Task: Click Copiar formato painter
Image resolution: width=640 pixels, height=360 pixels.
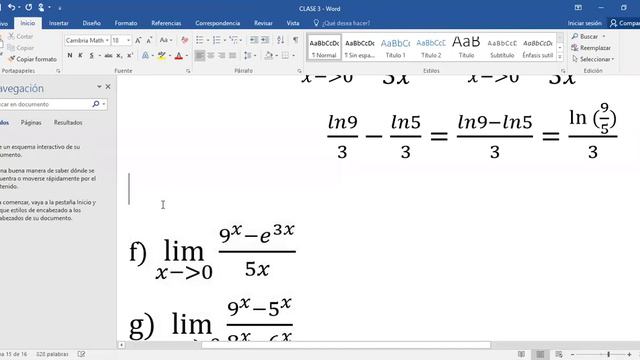Action: point(33,59)
